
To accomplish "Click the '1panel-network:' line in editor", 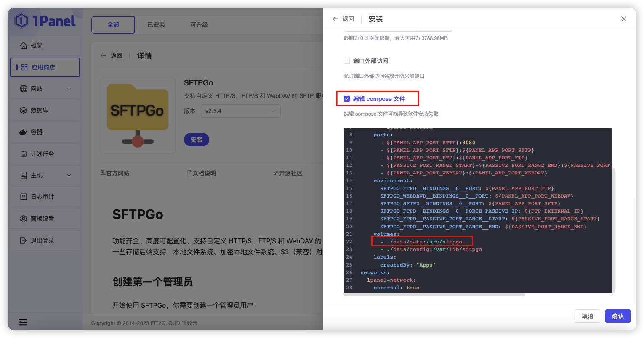I will (391, 280).
